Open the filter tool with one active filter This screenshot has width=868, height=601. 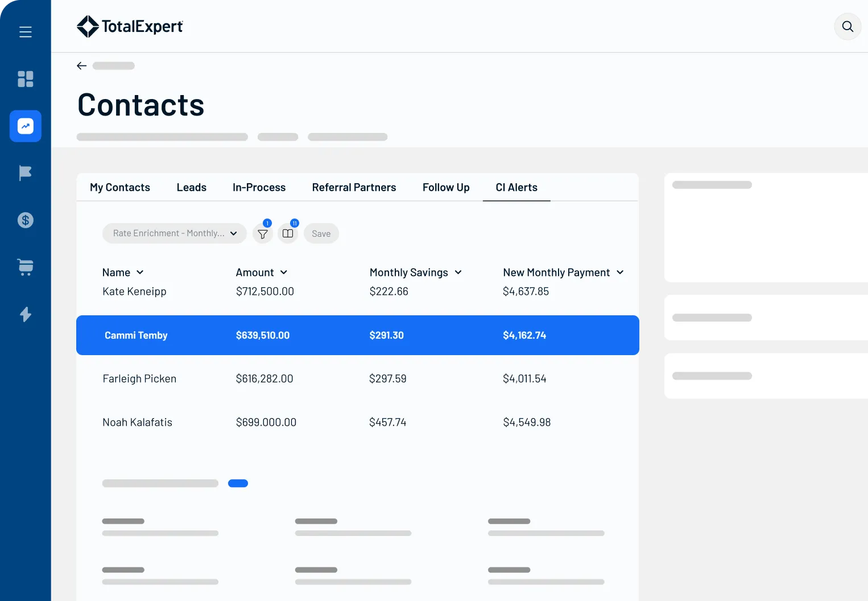(x=262, y=233)
